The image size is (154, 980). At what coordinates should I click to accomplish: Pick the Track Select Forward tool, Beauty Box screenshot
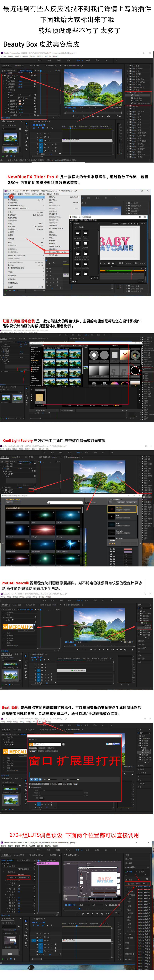click(x=26, y=127)
